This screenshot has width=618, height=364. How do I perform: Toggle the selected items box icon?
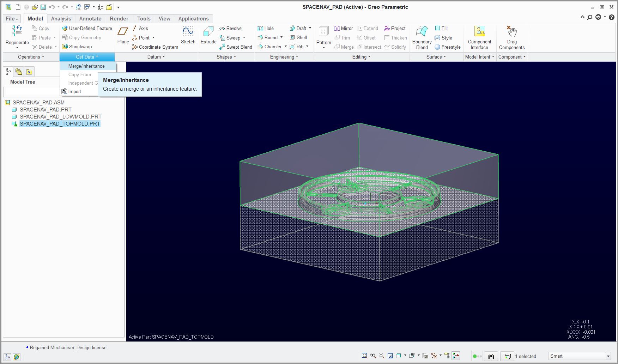coord(508,356)
